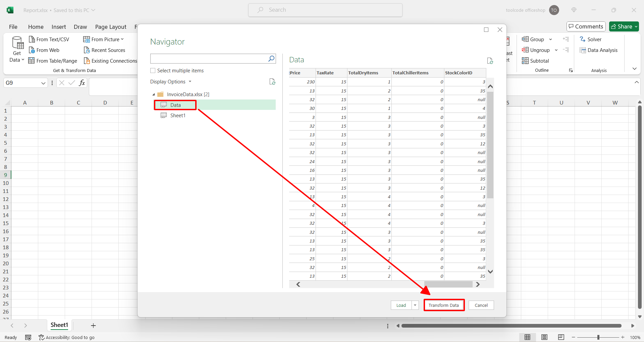Open the Comments pane
Image resolution: width=644 pixels, height=342 pixels.
[586, 26]
